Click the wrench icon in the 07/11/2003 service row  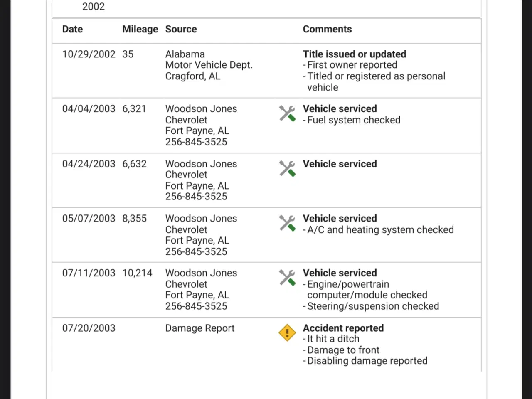[x=287, y=278]
